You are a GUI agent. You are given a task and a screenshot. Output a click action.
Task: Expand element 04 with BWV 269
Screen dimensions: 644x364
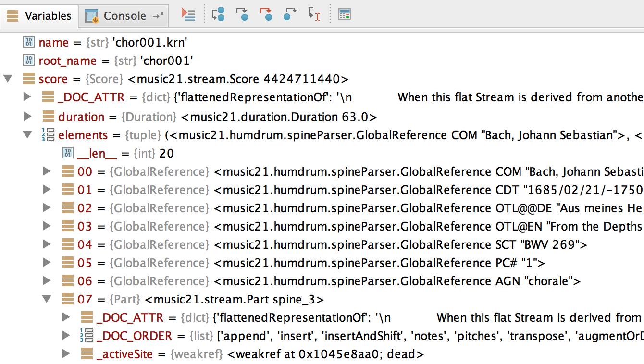coord(47,244)
